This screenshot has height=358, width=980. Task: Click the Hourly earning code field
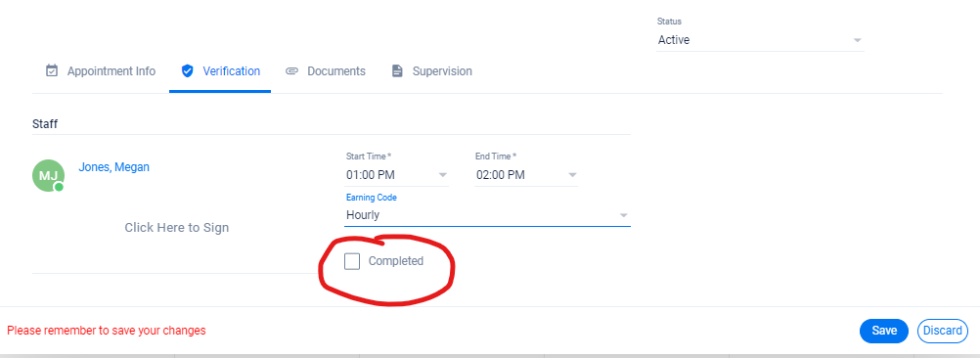pos(487,215)
